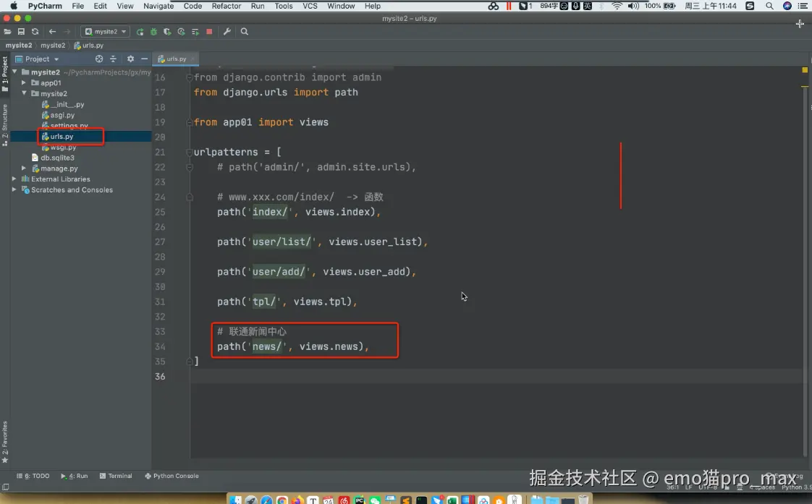Hide the Project panel with minus icon

(145, 59)
